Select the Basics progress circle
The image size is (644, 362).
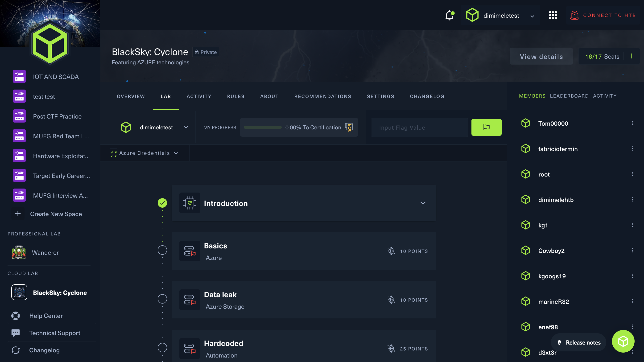[162, 250]
